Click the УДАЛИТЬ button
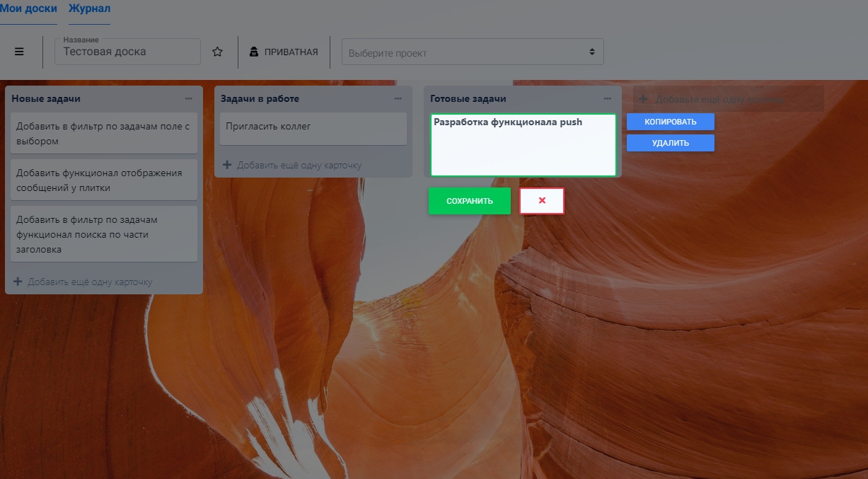This screenshot has height=479, width=868. click(x=671, y=143)
